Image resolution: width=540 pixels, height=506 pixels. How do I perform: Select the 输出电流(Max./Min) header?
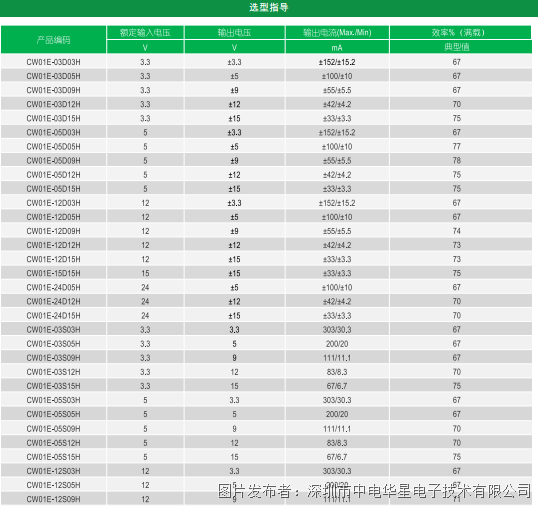pyautogui.click(x=337, y=33)
